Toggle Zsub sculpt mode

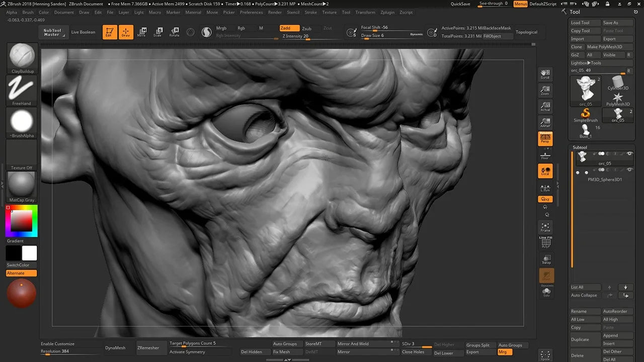tap(306, 29)
